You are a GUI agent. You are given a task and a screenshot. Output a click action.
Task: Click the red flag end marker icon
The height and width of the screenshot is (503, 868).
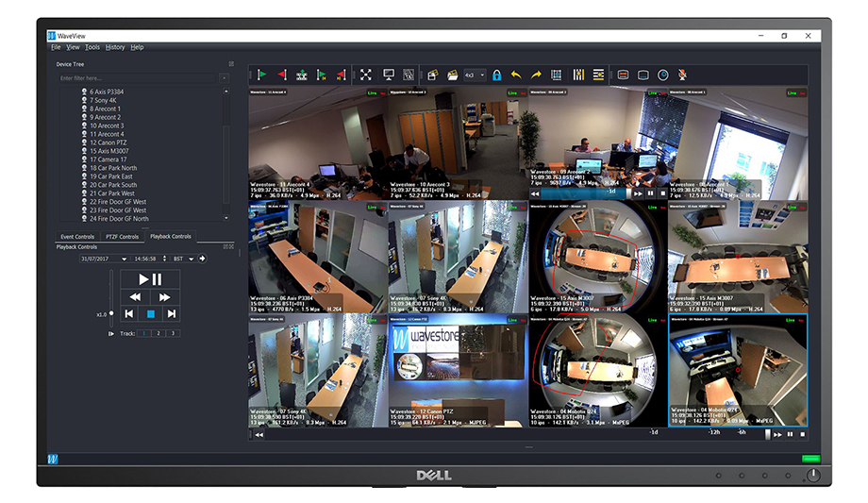click(x=282, y=75)
